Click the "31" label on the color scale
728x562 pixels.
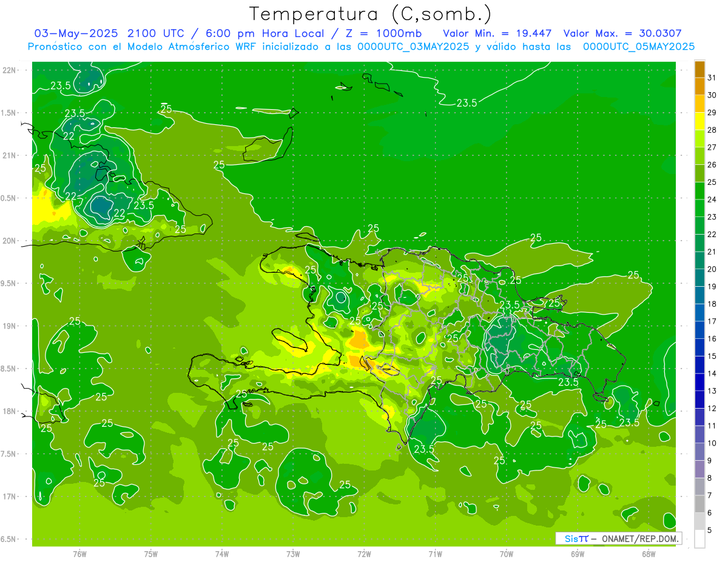pos(712,78)
